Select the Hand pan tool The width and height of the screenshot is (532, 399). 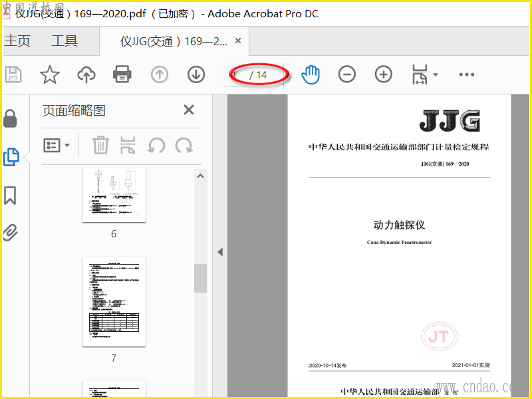(x=311, y=74)
